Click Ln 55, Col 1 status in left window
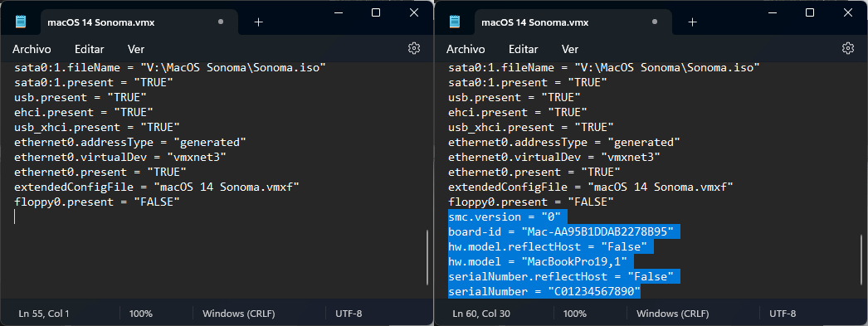 coord(44,314)
